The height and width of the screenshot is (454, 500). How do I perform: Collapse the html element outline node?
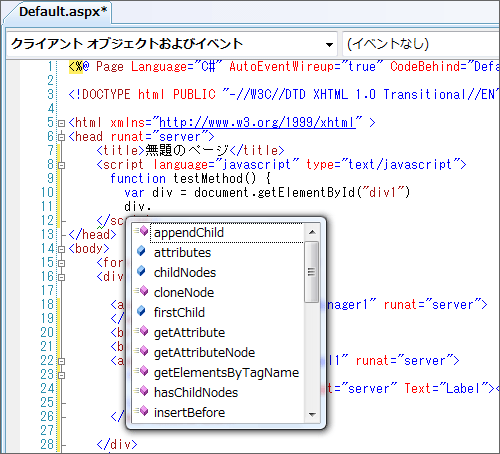coord(61,123)
